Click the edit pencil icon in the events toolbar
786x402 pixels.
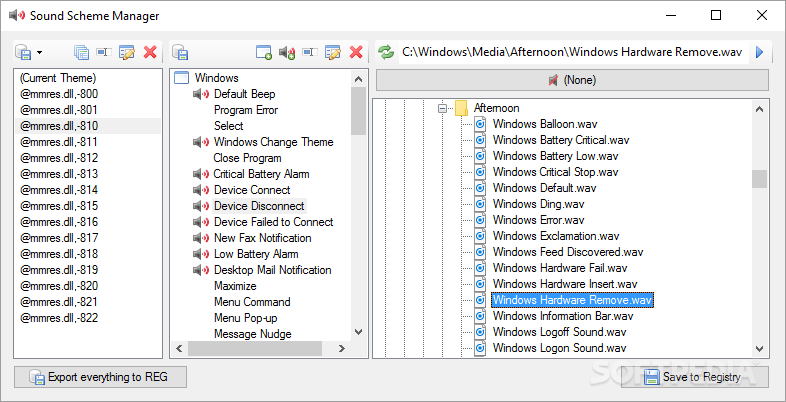pos(333,52)
